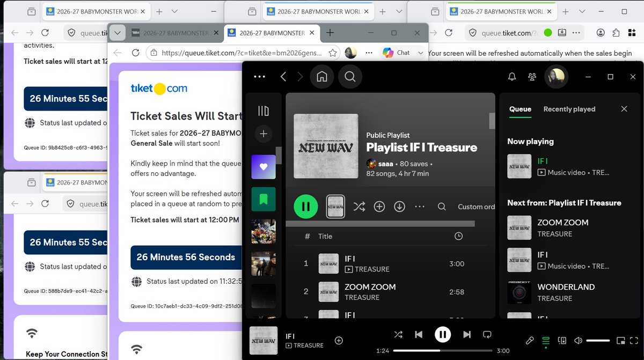Adjust Spotify volume slider
The width and height of the screenshot is (644, 360).
click(x=598, y=341)
